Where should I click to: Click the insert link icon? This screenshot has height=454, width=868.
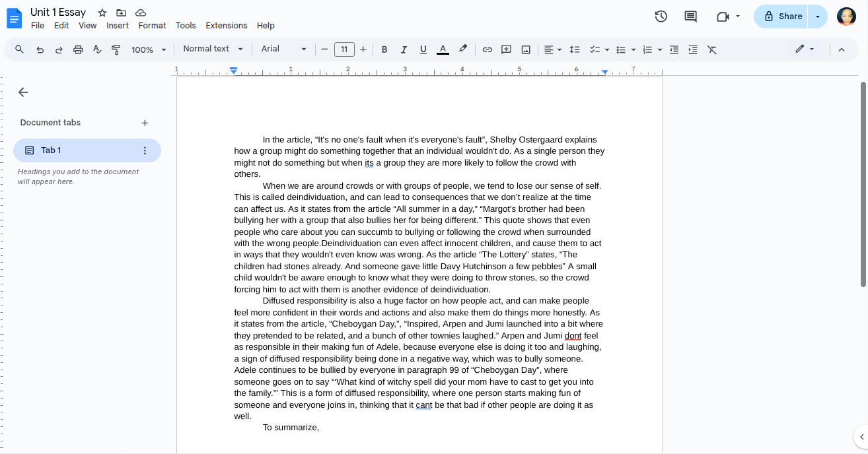pos(487,49)
